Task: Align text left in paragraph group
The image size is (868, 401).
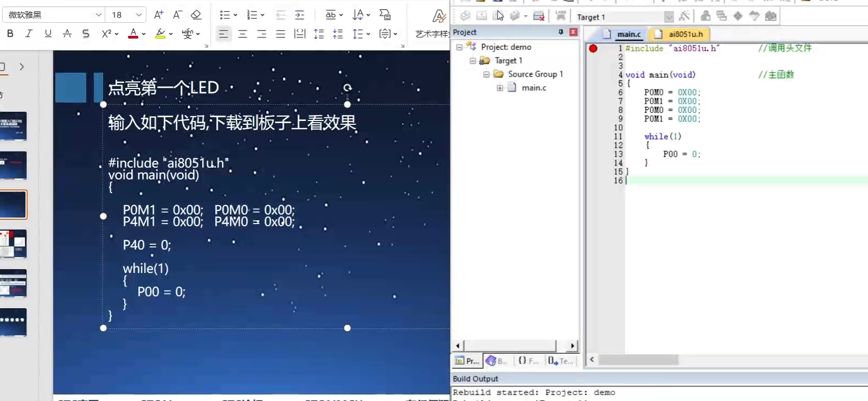Action: [x=223, y=34]
